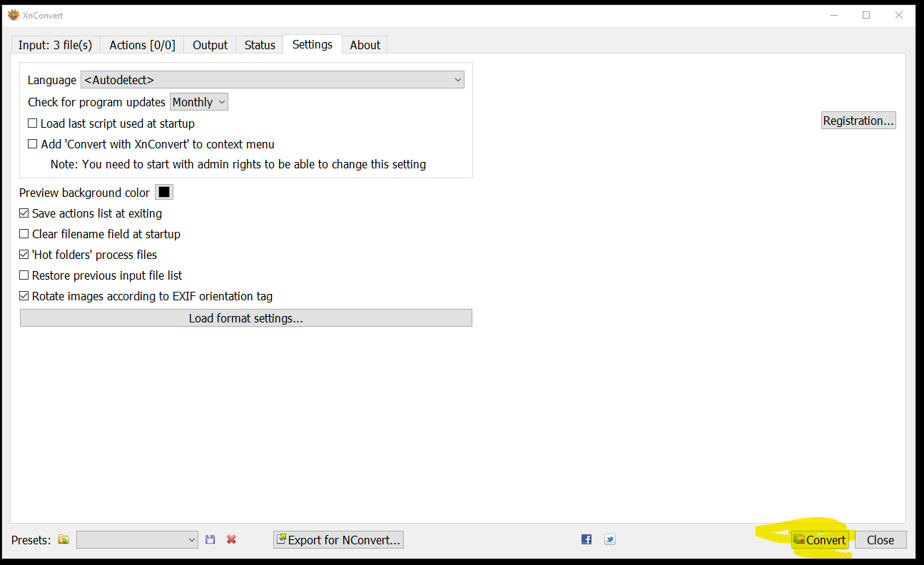The image size is (924, 565).
Task: Open XnConvert Facebook page icon
Action: (x=587, y=539)
